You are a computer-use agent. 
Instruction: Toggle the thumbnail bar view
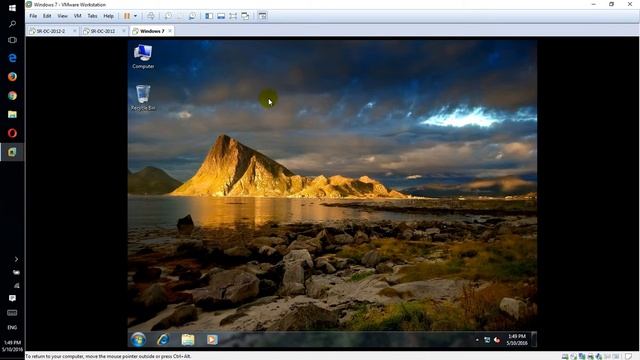(x=221, y=16)
